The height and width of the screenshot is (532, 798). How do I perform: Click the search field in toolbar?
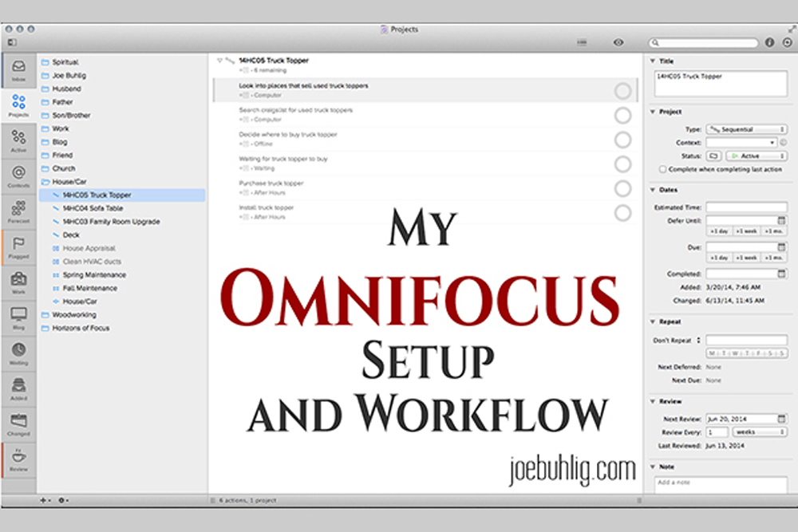coord(703,43)
